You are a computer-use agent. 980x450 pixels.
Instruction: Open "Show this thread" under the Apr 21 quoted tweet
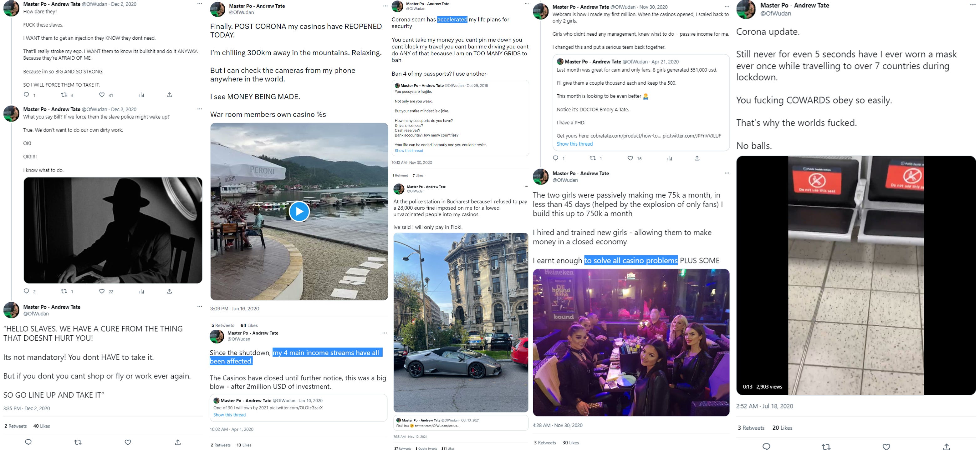(x=574, y=144)
